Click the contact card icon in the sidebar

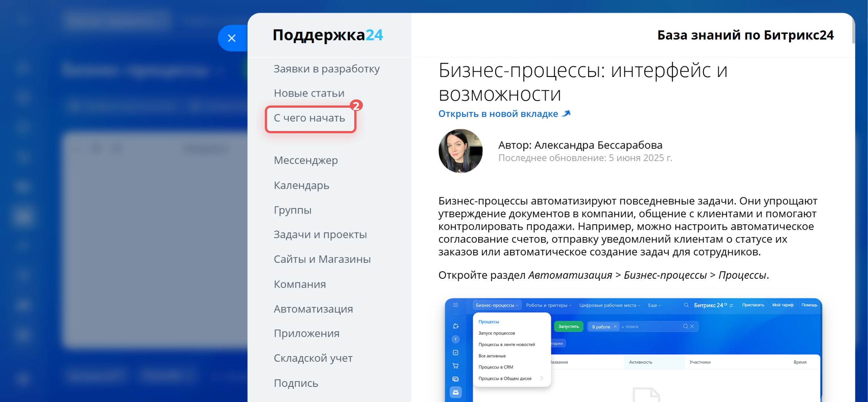pos(456,379)
